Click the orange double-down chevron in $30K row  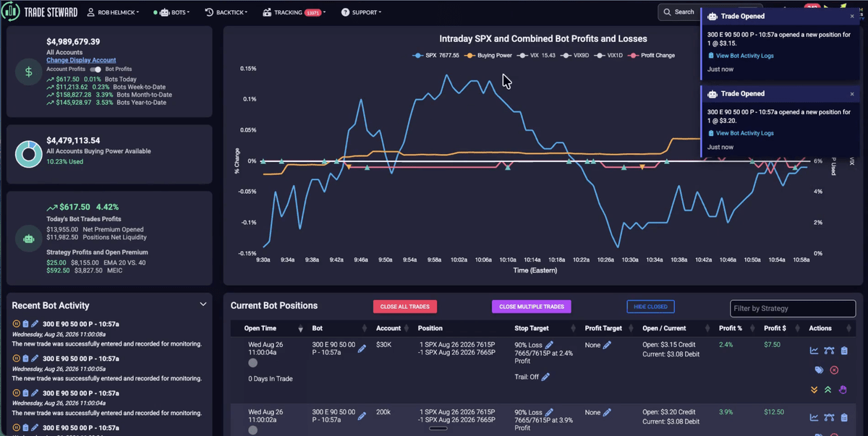pos(814,390)
